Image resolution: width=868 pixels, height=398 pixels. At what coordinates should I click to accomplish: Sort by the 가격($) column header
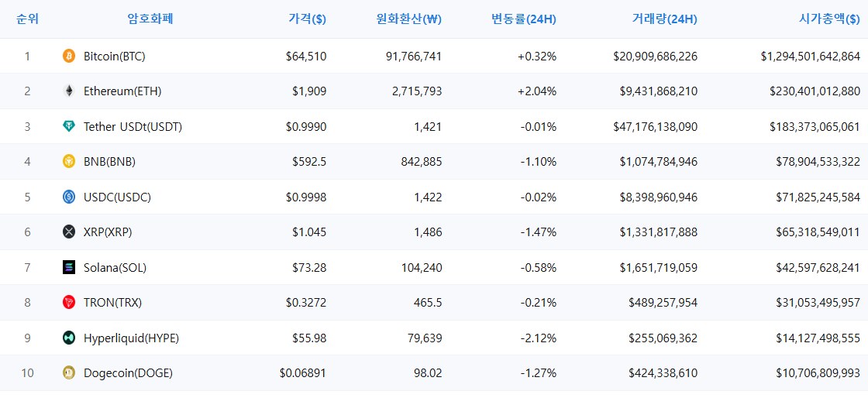pyautogui.click(x=307, y=19)
